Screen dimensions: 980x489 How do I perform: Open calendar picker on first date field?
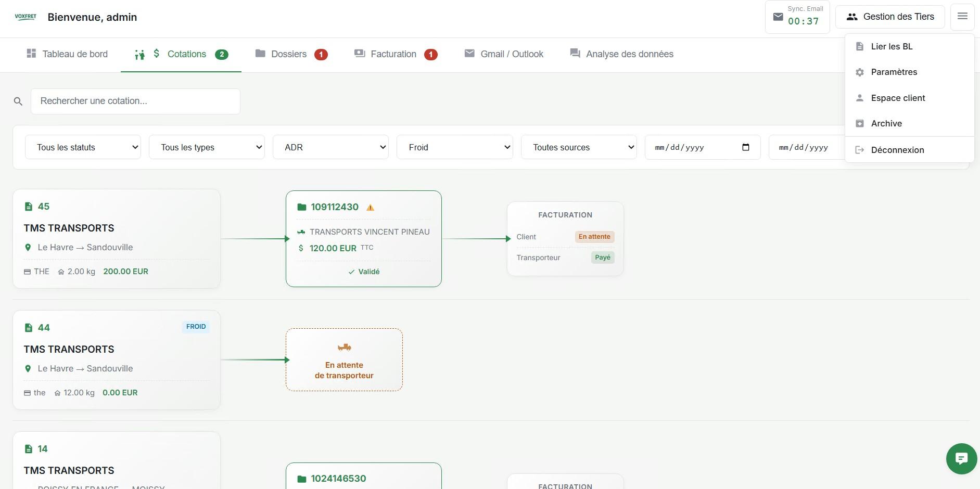745,147
